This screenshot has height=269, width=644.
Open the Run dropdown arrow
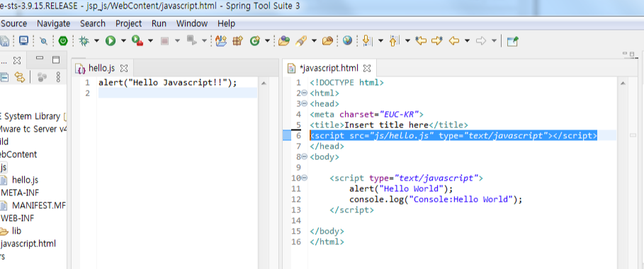click(x=123, y=40)
